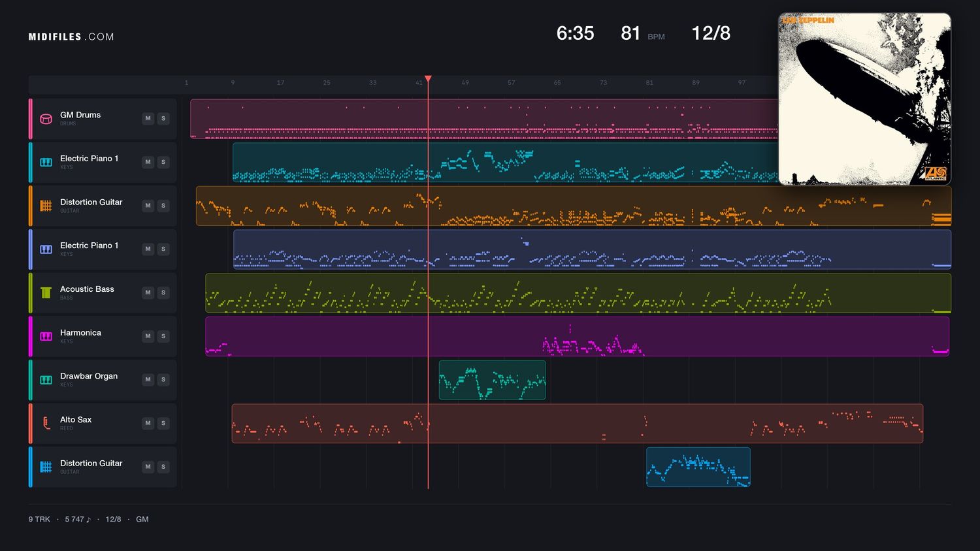Click the Acoustic Bass icon
Screen dimensions: 980x551
tap(46, 292)
